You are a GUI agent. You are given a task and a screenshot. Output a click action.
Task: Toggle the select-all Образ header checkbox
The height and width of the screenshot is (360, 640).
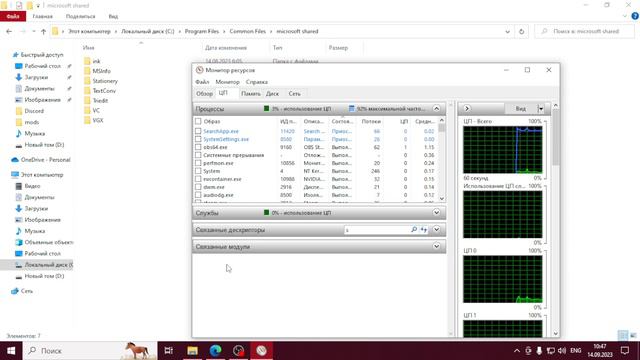(x=198, y=122)
